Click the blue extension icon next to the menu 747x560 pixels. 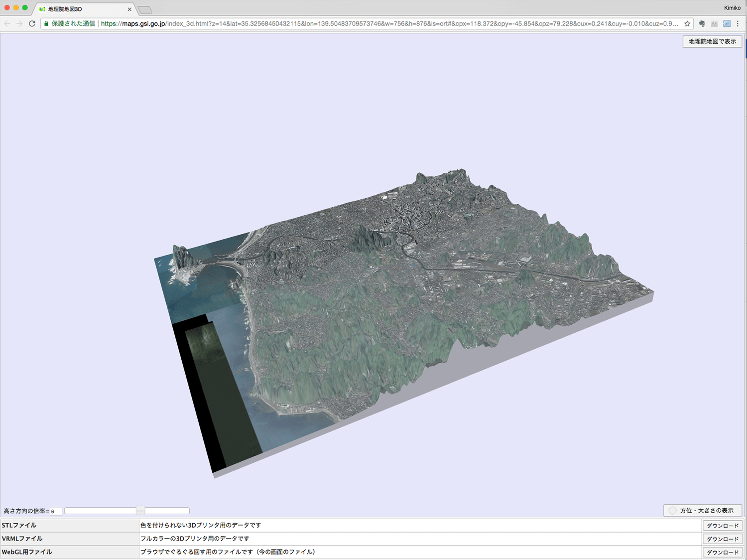pyautogui.click(x=727, y=23)
